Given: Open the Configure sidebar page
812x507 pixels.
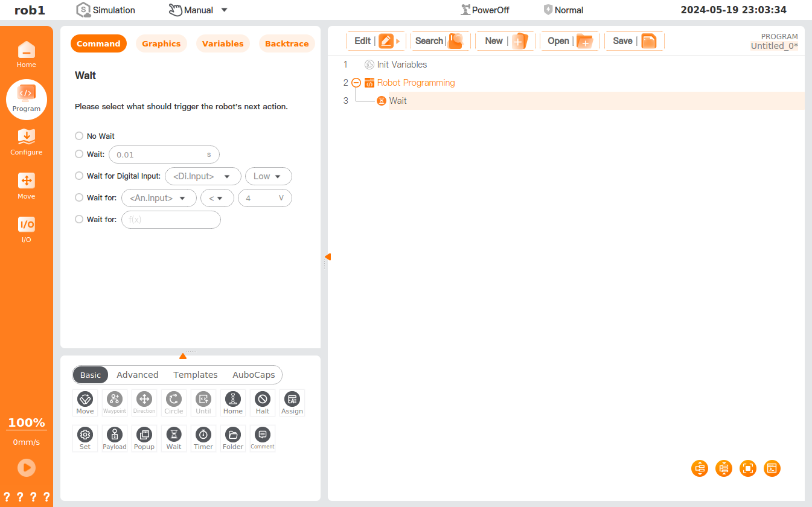Looking at the screenshot, I should [27, 142].
